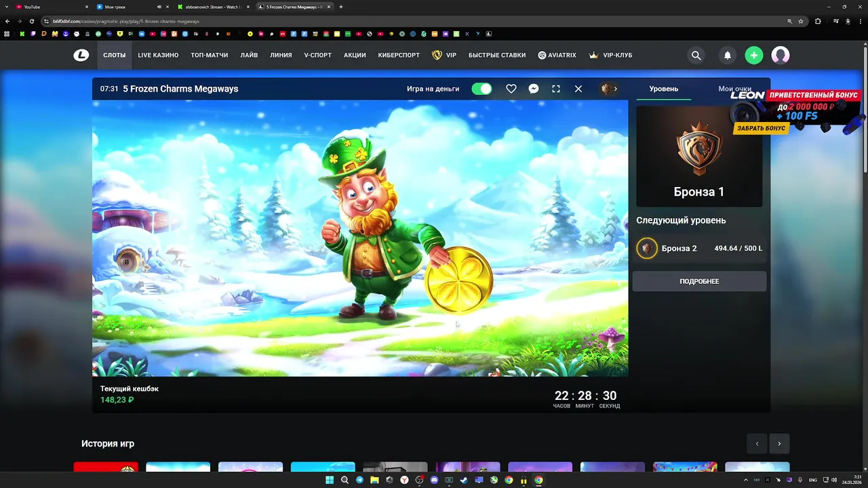
Task: Click the Бронза 2 badge icon
Action: click(647, 248)
